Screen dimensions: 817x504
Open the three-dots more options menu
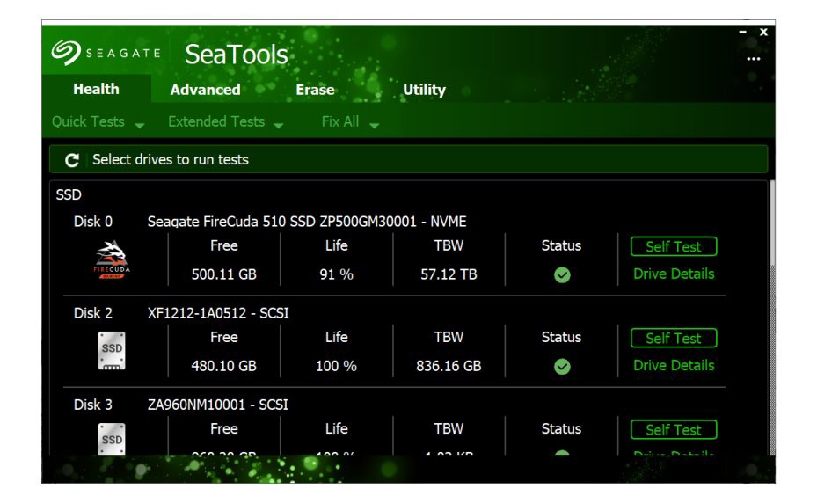point(753,59)
